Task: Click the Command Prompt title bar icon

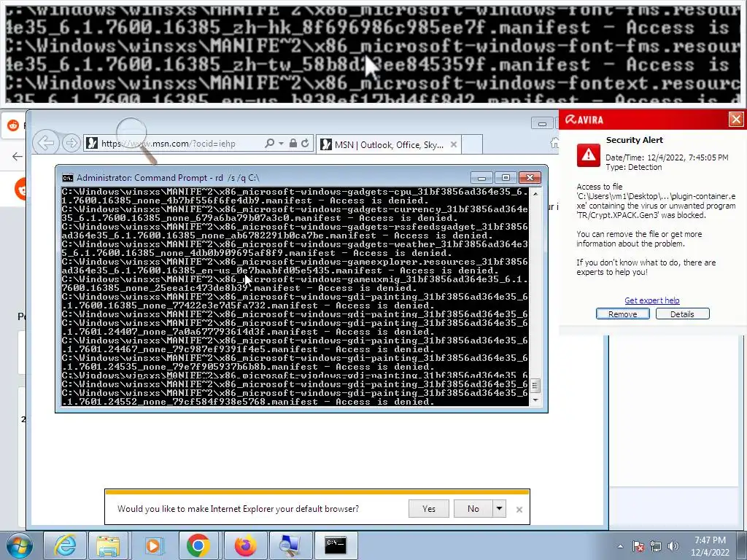Action: [x=68, y=178]
